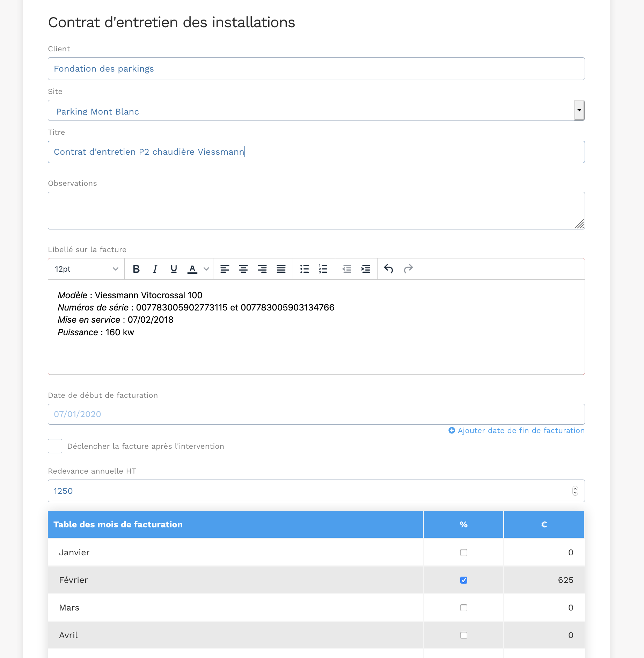Open the Site dropdown 'Parking Mont Blanc'
Screen dimensions: 644x658
[x=579, y=110]
